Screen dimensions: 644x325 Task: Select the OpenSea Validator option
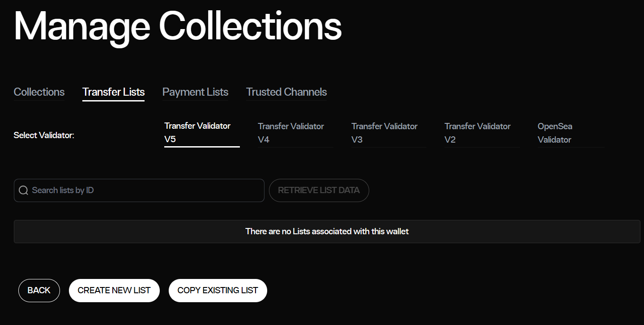[x=555, y=133]
